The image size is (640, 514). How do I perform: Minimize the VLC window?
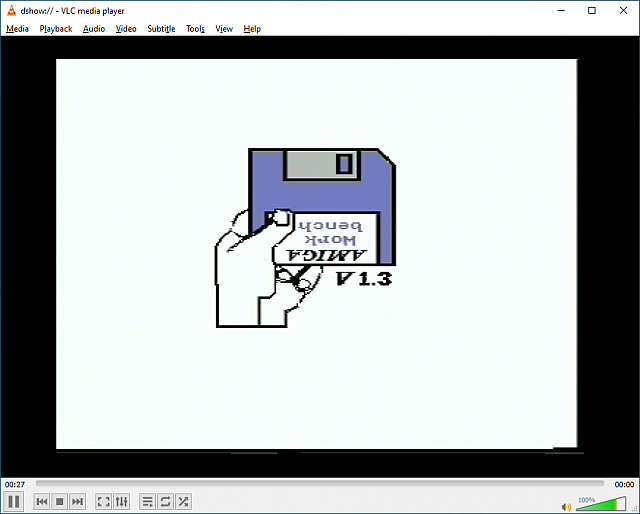point(561,11)
